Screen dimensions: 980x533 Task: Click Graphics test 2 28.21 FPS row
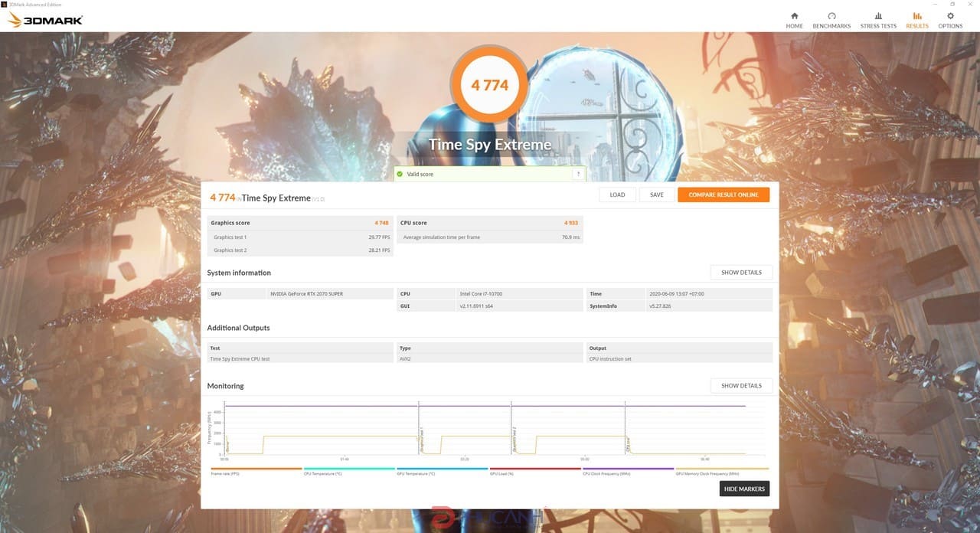pyautogui.click(x=300, y=250)
